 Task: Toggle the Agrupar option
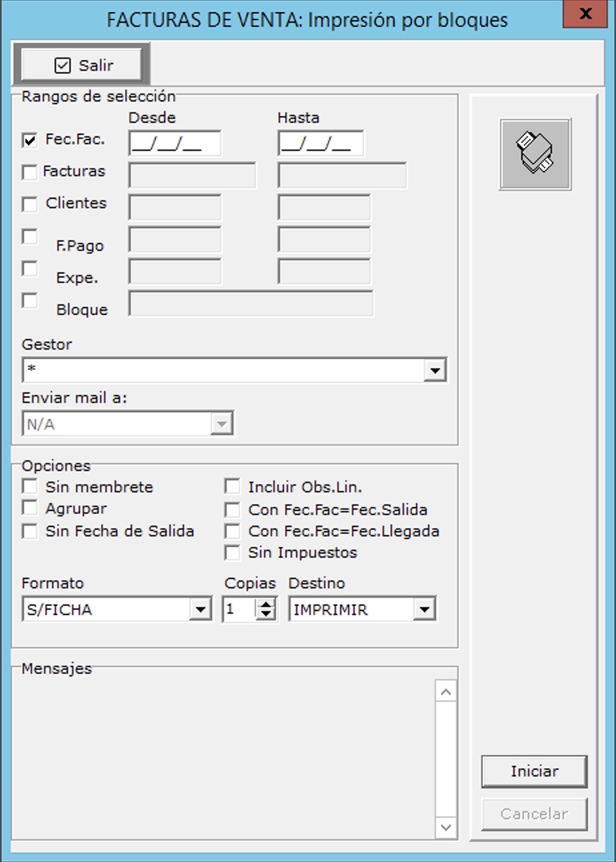click(30, 508)
